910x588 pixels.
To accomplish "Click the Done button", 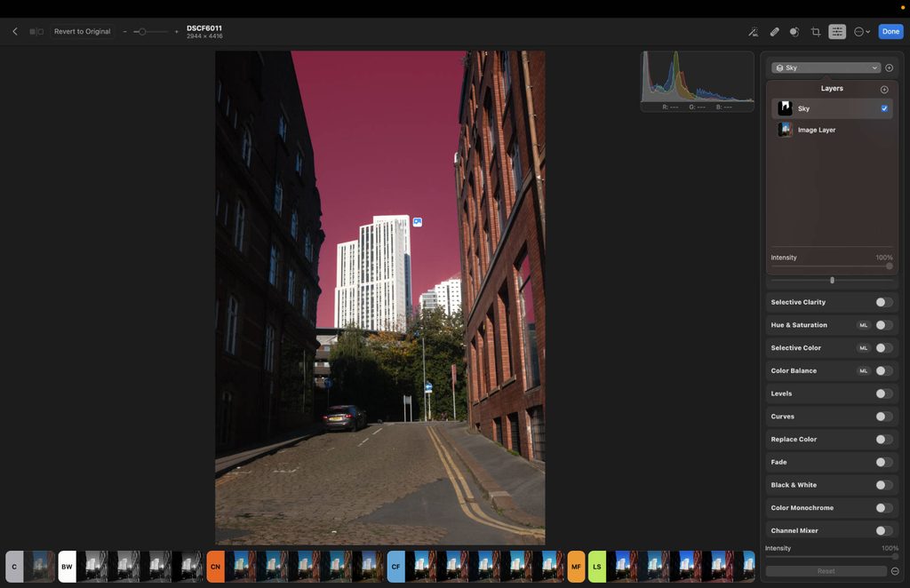I will click(890, 31).
